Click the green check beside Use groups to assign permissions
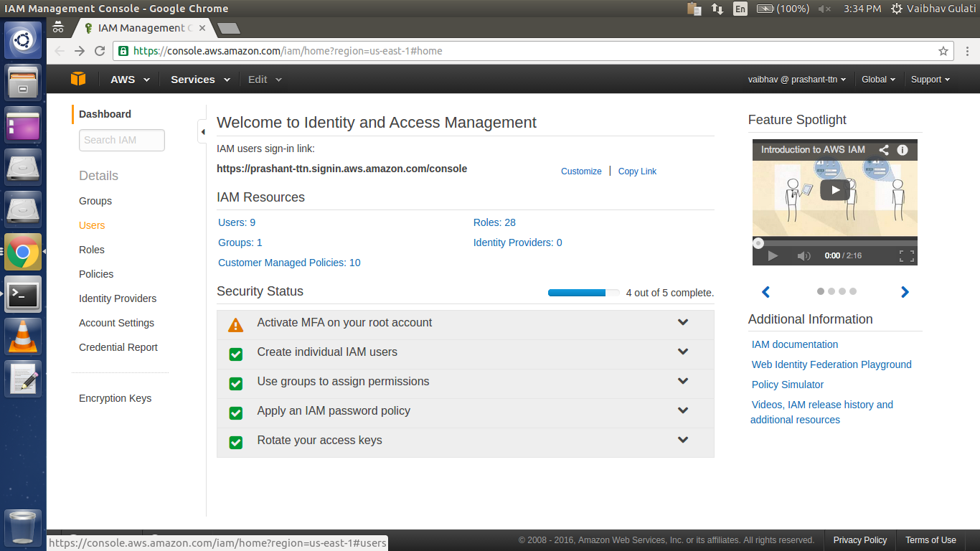The height and width of the screenshot is (551, 980). pos(235,384)
